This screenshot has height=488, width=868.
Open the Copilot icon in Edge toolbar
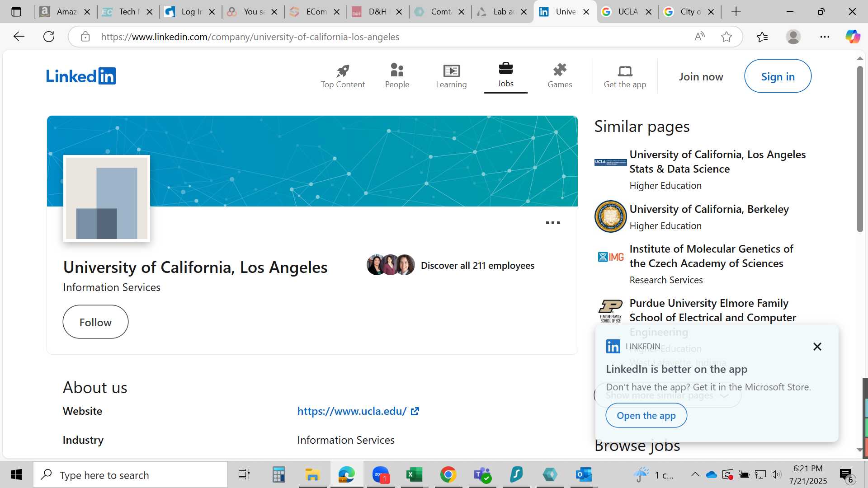tap(853, 37)
